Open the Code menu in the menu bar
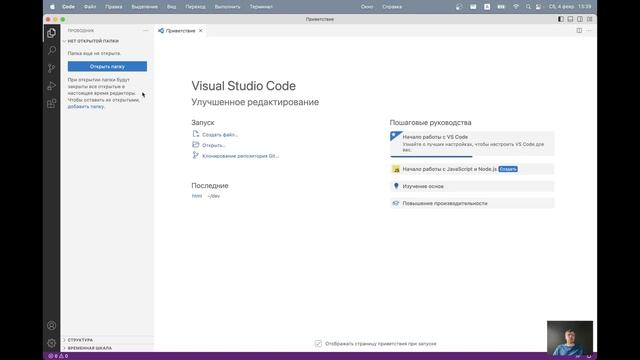Viewport: 640px width, 360px height. (69, 7)
